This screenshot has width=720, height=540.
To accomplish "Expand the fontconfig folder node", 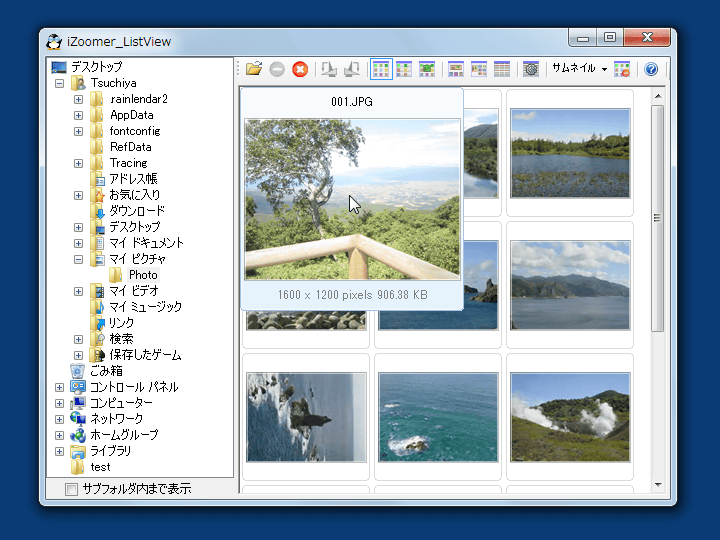I will click(79, 131).
